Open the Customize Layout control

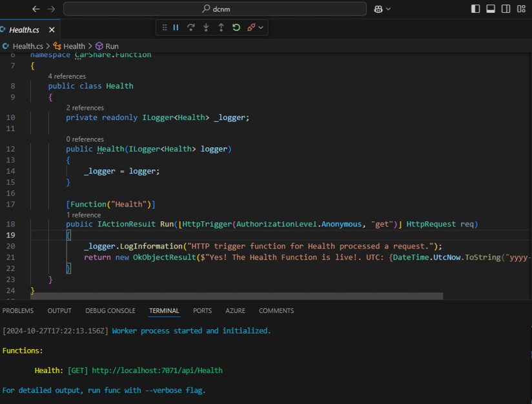pos(520,9)
